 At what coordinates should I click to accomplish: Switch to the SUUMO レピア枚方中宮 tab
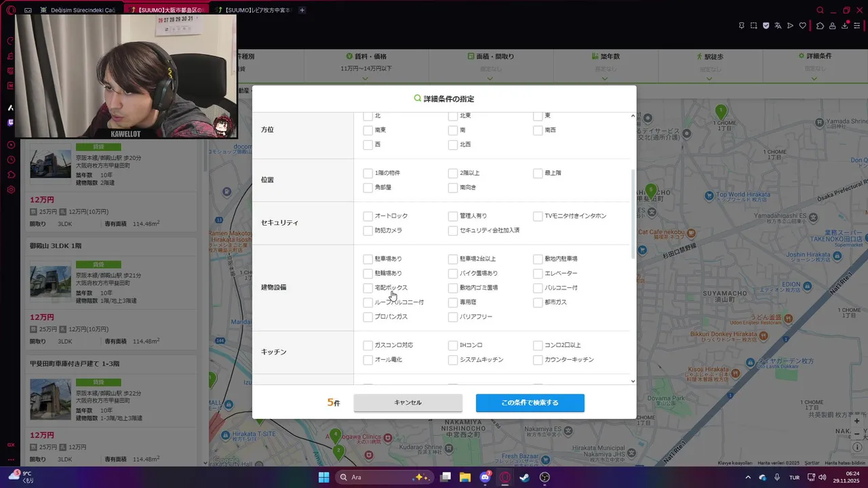[252, 10]
